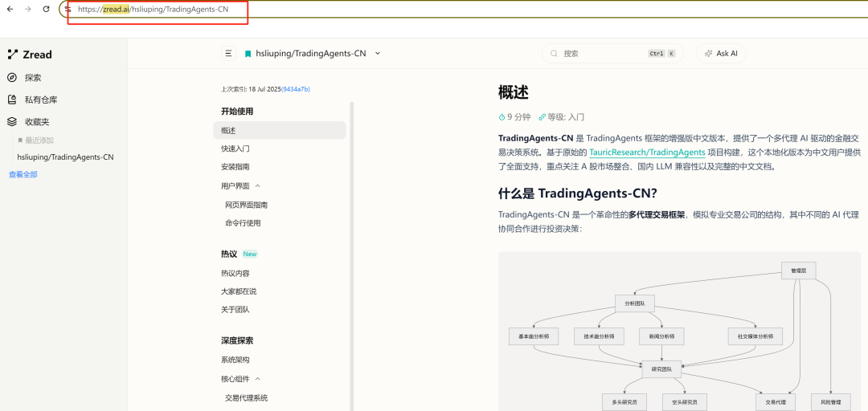Click the 查看全部 link

[x=23, y=175]
